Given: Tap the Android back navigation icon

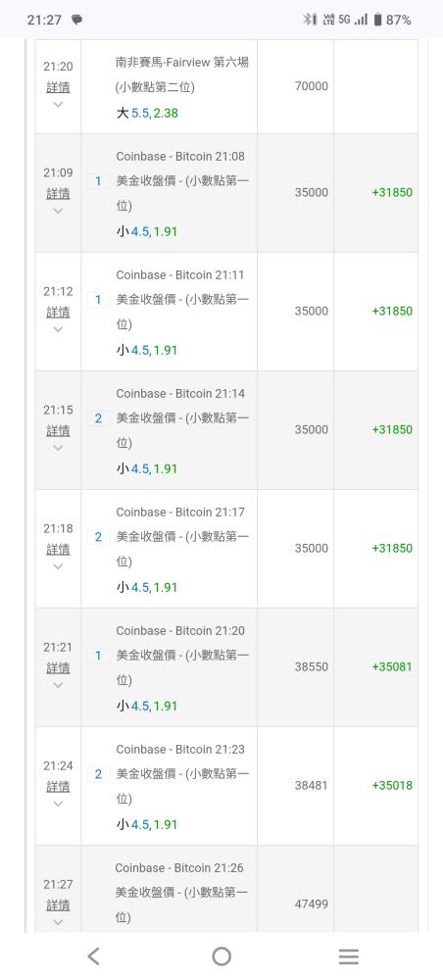Looking at the screenshot, I should [93, 955].
